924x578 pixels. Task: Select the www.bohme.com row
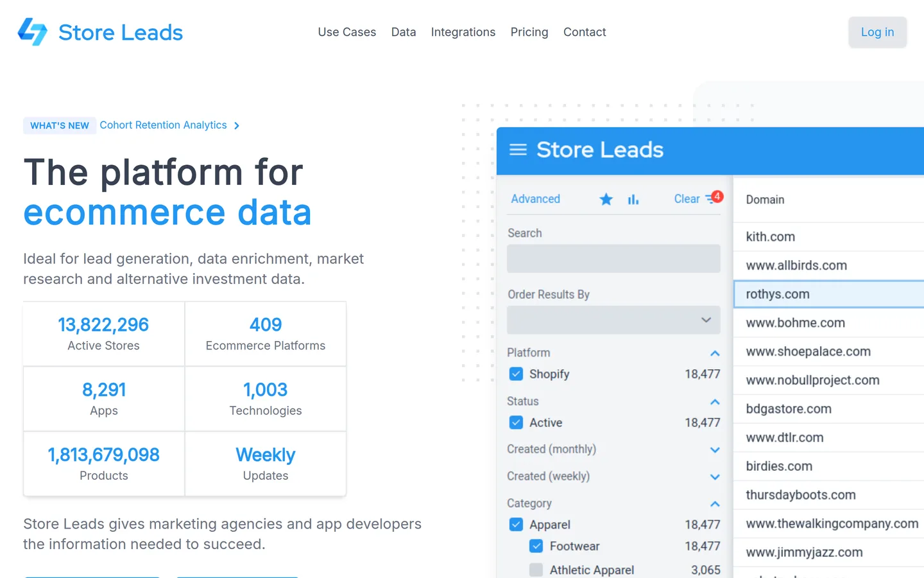tap(828, 323)
